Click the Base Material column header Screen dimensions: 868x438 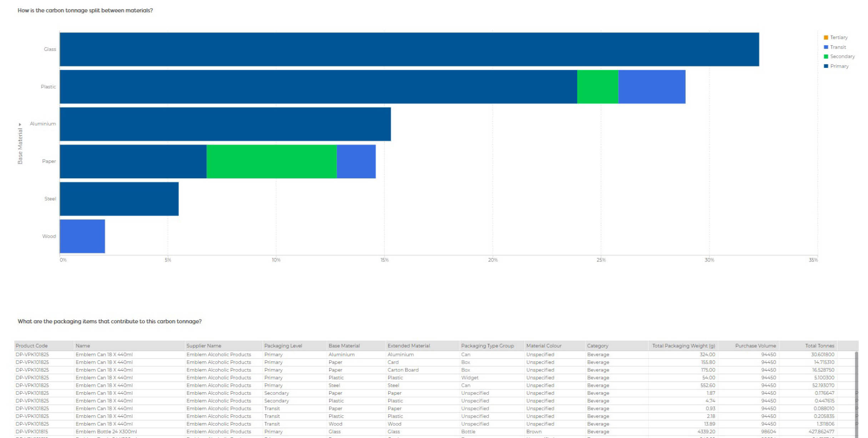pyautogui.click(x=344, y=345)
